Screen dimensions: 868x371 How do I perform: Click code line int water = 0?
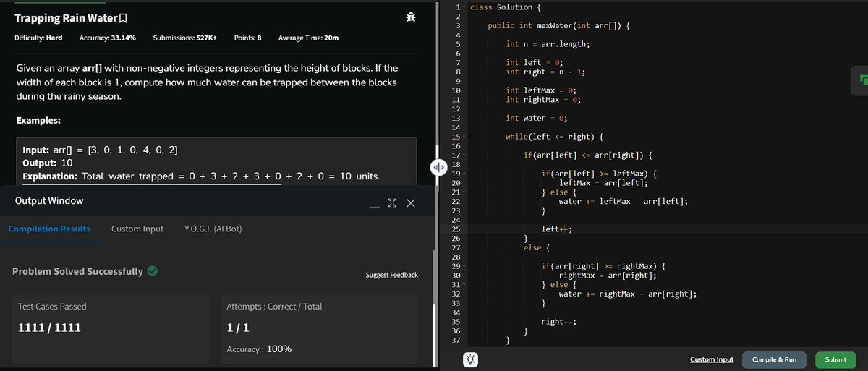point(537,118)
